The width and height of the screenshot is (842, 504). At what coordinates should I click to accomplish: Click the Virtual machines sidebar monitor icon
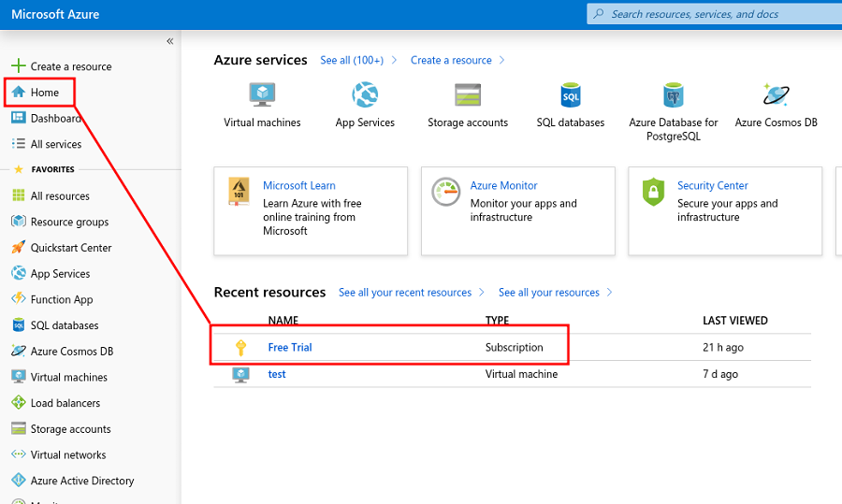[19, 376]
